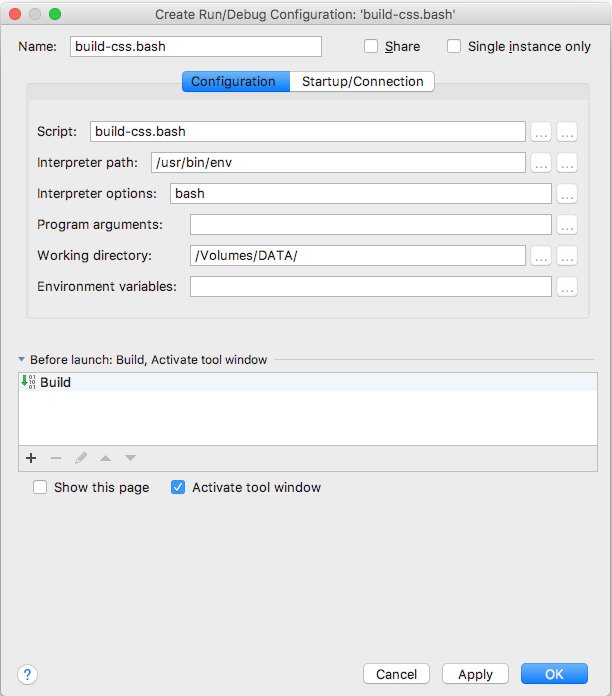Viewport: 612px width, 696px height.
Task: Click the far-right ellipsis button in the Working directory row
Action: [x=567, y=256]
